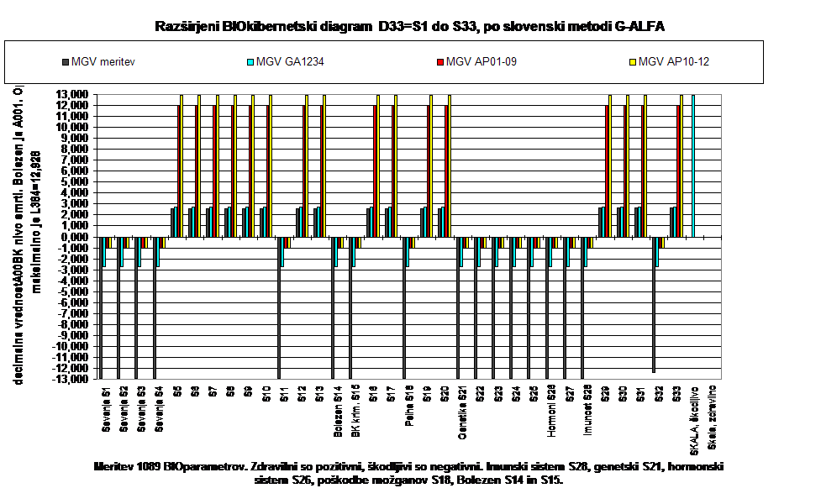Click the y-axis value -1,000

coord(73,248)
